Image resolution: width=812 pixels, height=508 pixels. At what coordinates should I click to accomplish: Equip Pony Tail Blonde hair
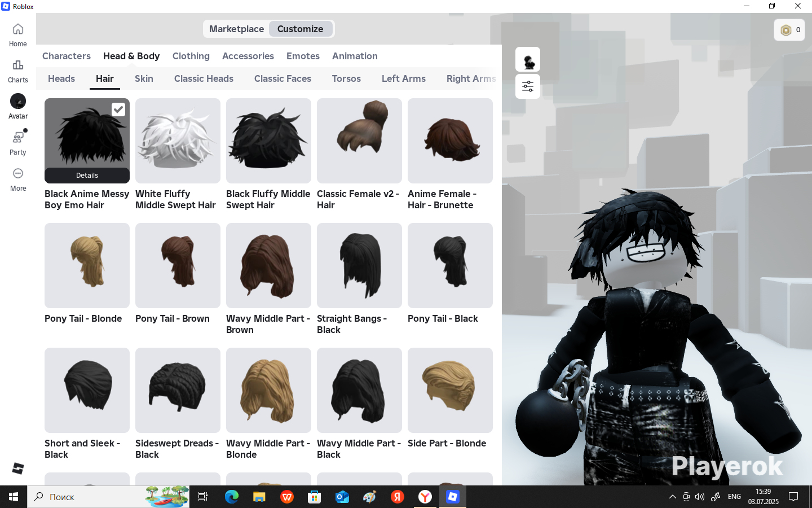click(87, 265)
